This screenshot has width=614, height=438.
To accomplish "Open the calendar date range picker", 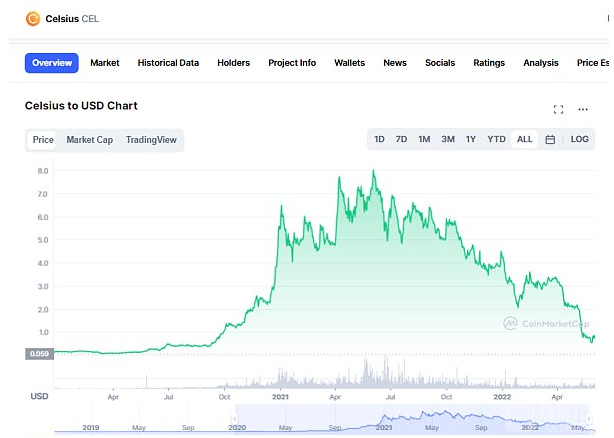I will point(550,139).
